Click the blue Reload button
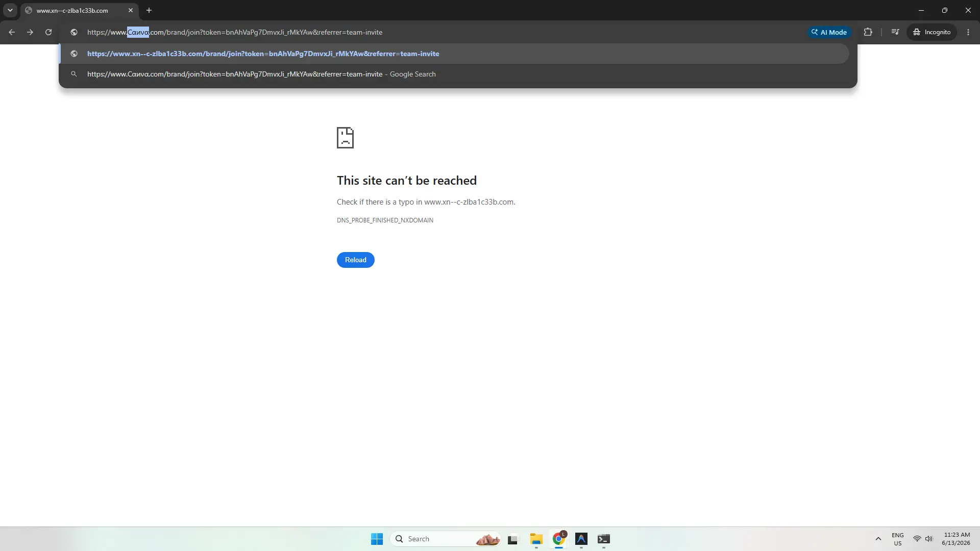Screen dimensions: 980x551 356,260
